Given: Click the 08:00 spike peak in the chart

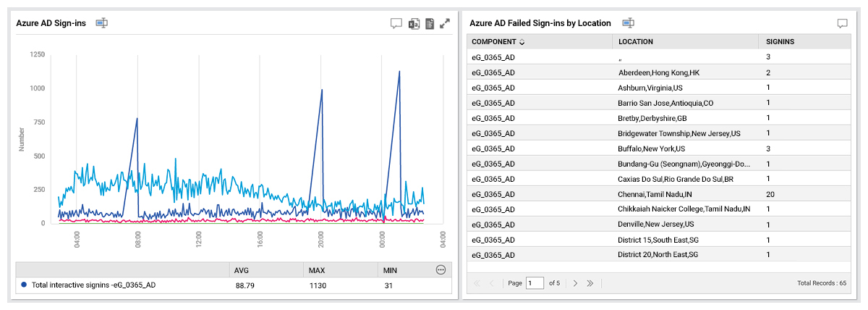Looking at the screenshot, I should [x=137, y=119].
